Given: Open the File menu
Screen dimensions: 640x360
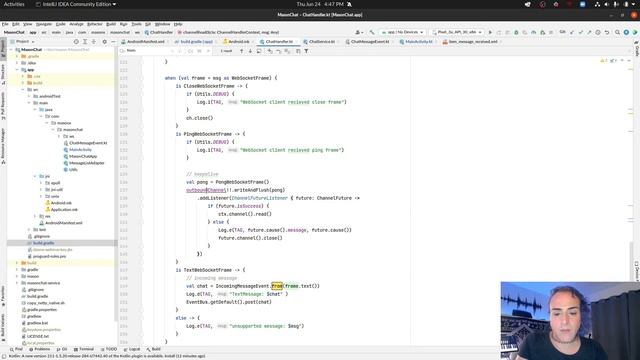Looking at the screenshot, I should pos(5,24).
